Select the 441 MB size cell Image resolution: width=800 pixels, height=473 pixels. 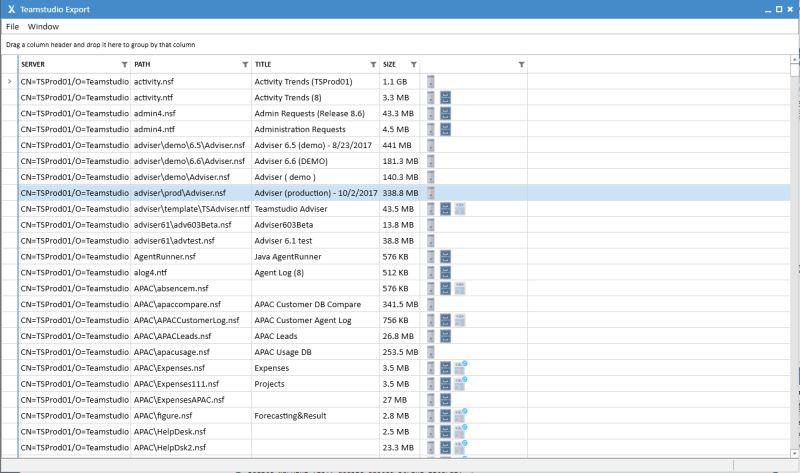[x=400, y=145]
